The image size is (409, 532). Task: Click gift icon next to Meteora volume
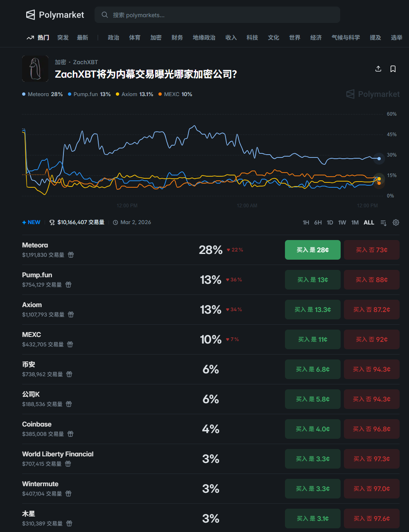pyautogui.click(x=71, y=255)
